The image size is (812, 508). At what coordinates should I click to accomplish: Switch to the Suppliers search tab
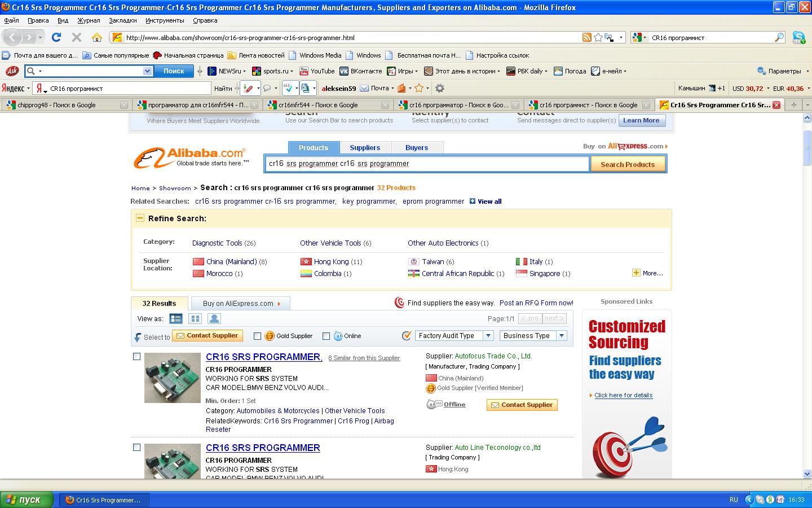click(365, 148)
